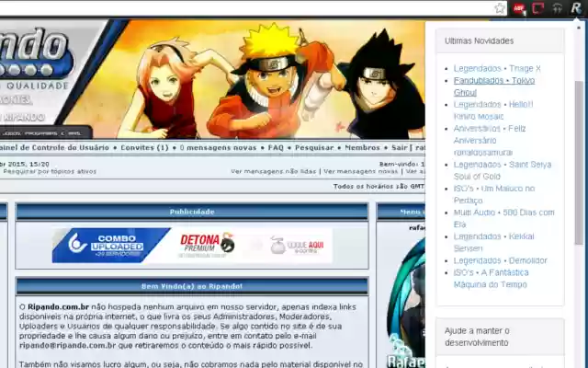Screen dimensions: 588x368
Task: Click the Publicidade section header
Action: [192, 212]
